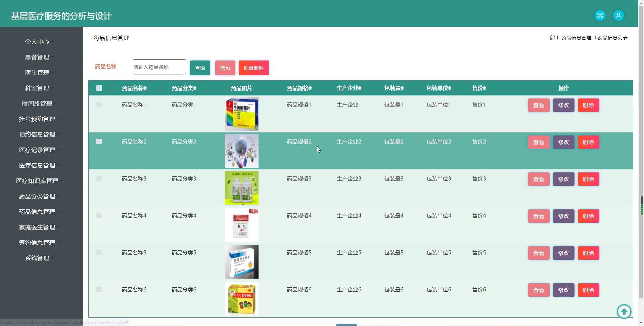644x326 pixels.
Task: Click 修改 for 药品名称3
Action: tap(563, 179)
